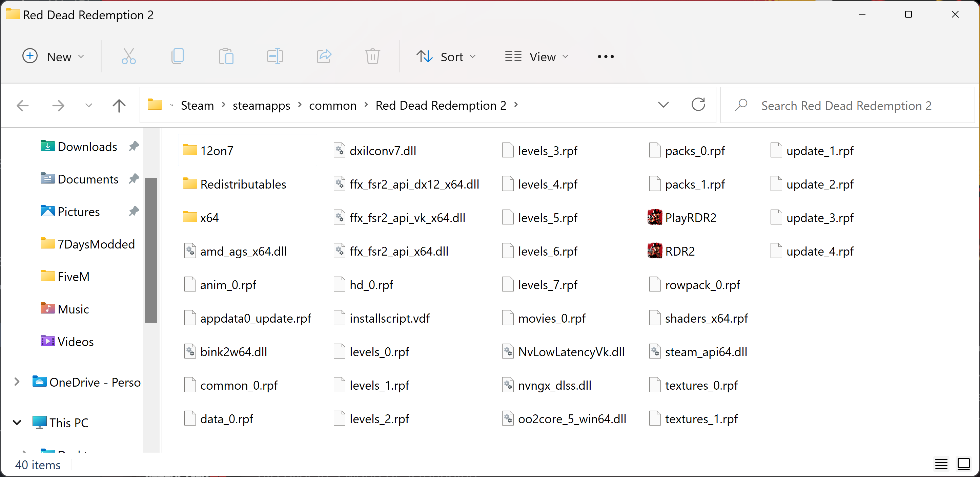Click the Cut scissors icon

(128, 57)
